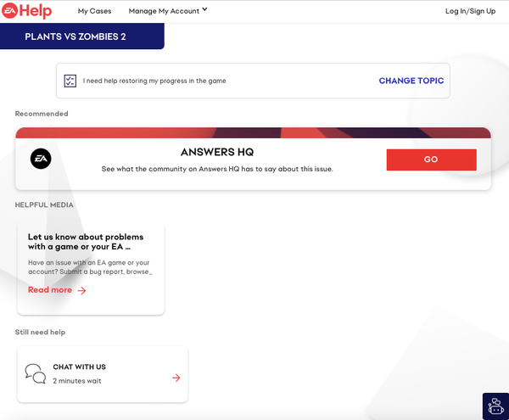
Task: Click Log In/Sign Up
Action: point(470,11)
